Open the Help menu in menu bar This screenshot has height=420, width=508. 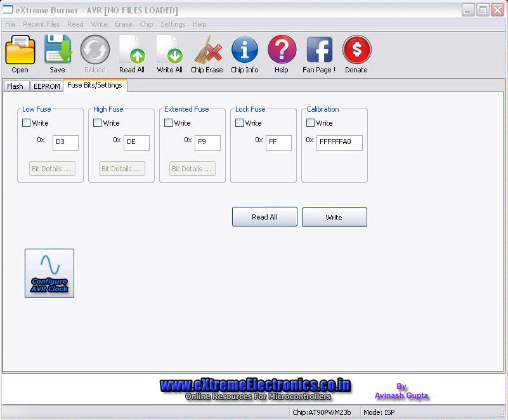coord(200,24)
